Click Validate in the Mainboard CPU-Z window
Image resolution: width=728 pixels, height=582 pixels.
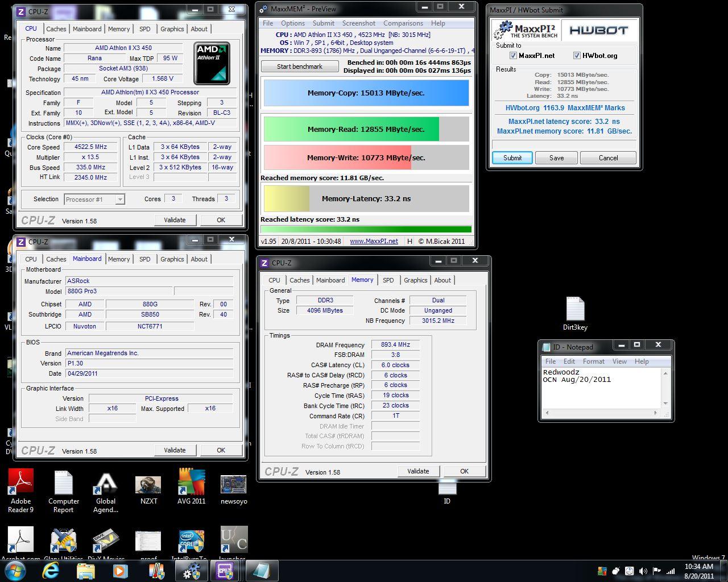pyautogui.click(x=175, y=450)
